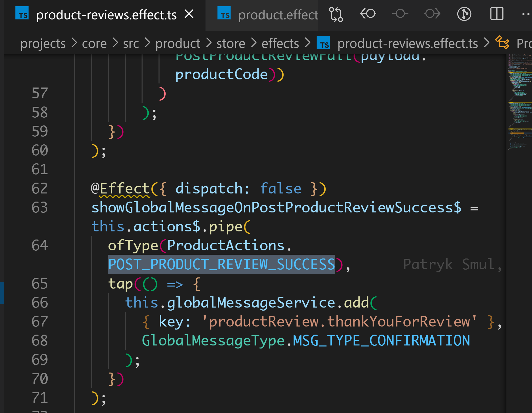532x413 pixels.
Task: Click the class symbol icon in breadcrumb
Action: (502, 42)
